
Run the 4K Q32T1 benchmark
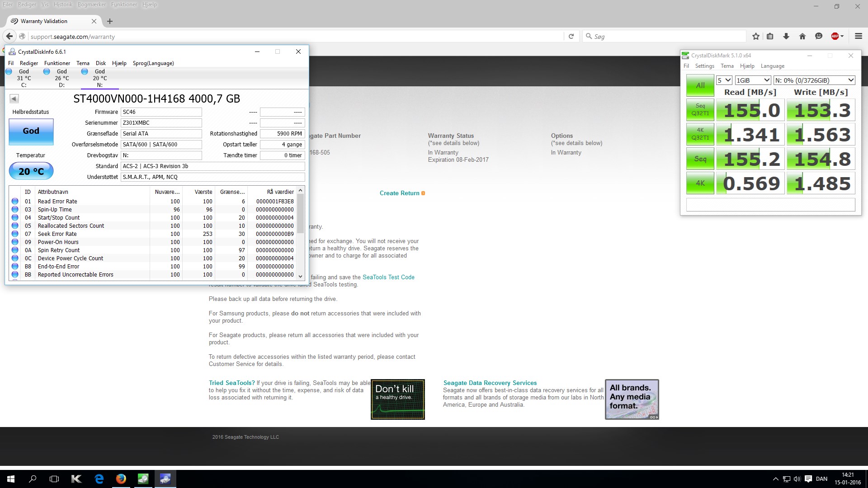700,134
